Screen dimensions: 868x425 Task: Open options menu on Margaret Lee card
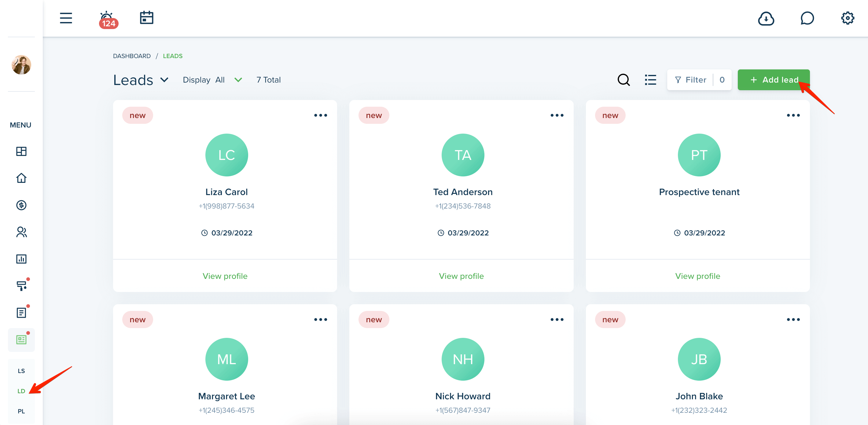[320, 320]
